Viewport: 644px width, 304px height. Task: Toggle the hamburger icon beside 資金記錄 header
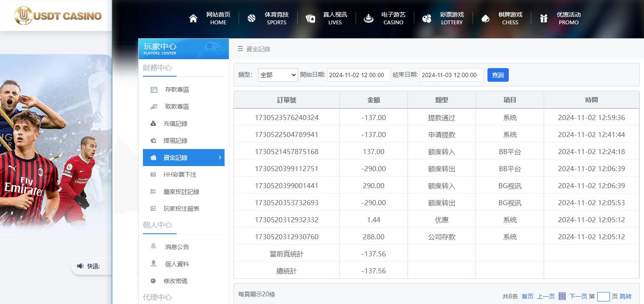pyautogui.click(x=241, y=49)
